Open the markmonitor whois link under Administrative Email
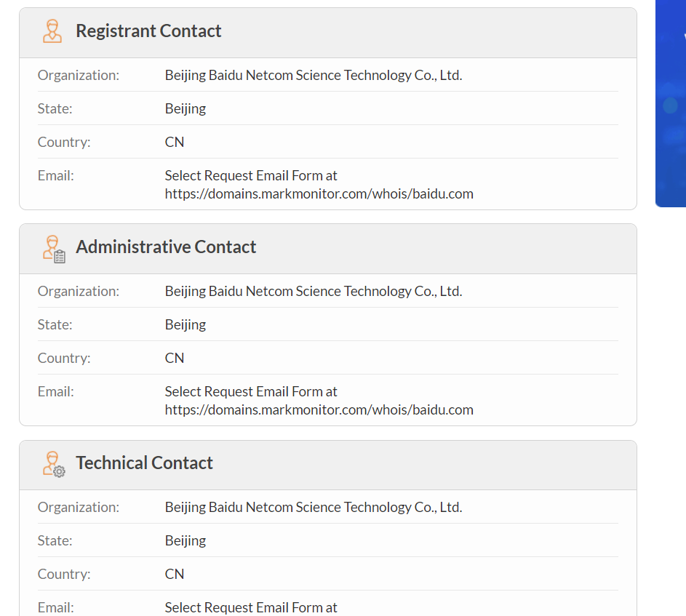The image size is (686, 616). (319, 410)
